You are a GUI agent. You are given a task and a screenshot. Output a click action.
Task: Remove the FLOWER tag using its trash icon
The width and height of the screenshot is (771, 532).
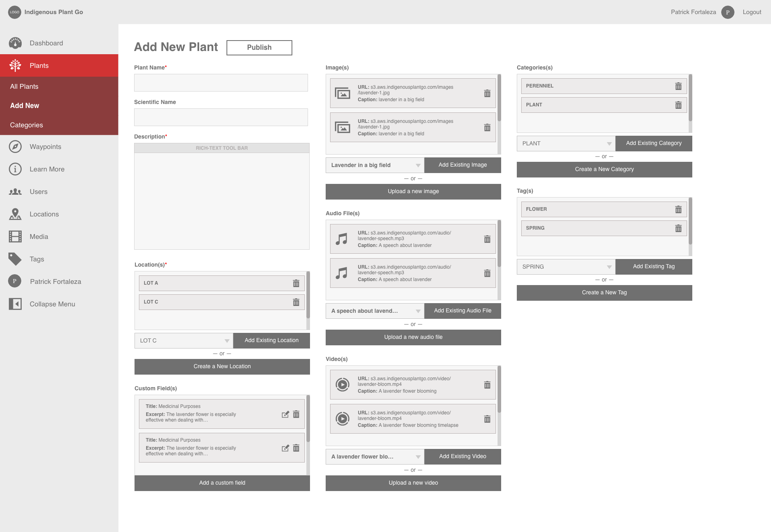[678, 210]
